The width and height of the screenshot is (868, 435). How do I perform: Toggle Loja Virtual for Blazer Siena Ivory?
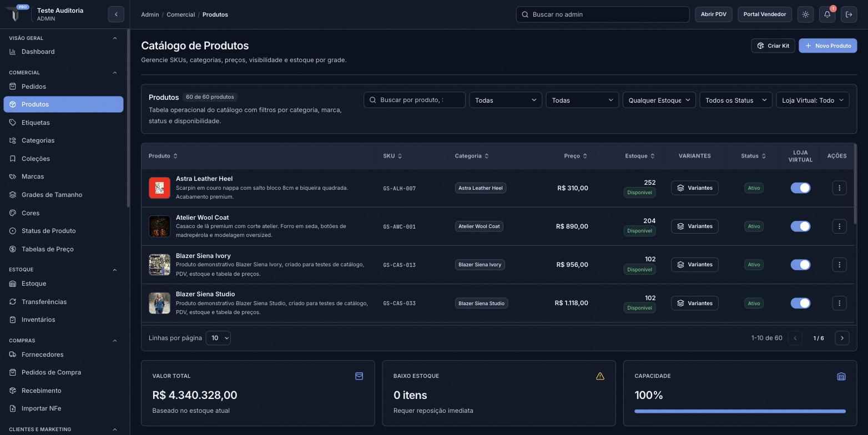[x=800, y=265]
